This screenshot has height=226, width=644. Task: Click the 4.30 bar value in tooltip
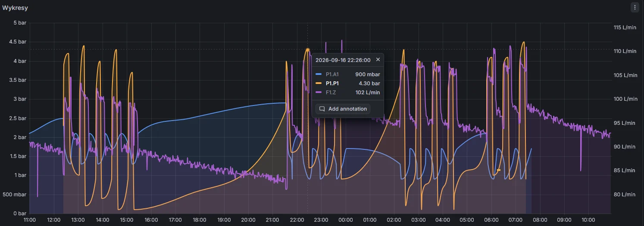point(369,84)
